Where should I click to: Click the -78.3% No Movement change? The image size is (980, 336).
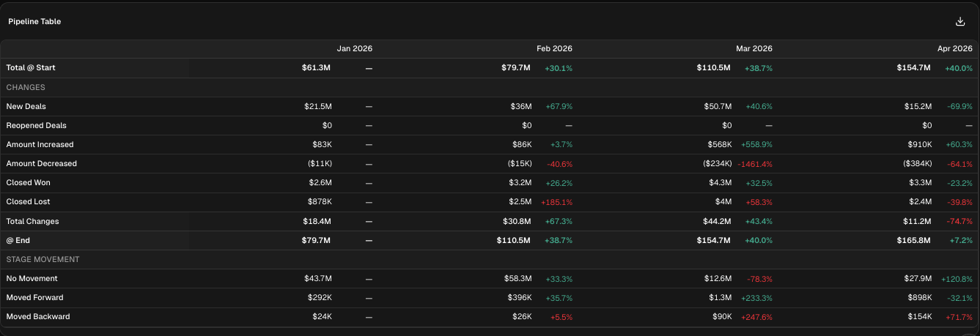click(759, 278)
